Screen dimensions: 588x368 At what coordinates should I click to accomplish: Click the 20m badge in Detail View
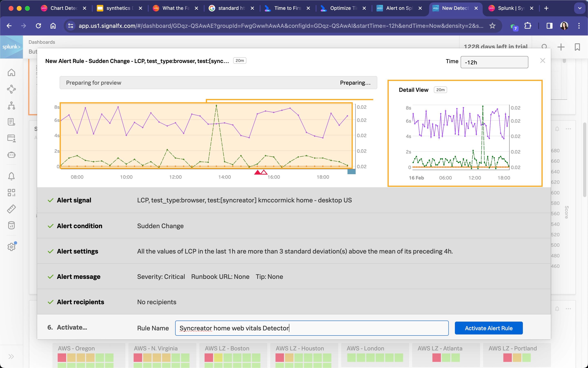pyautogui.click(x=440, y=90)
